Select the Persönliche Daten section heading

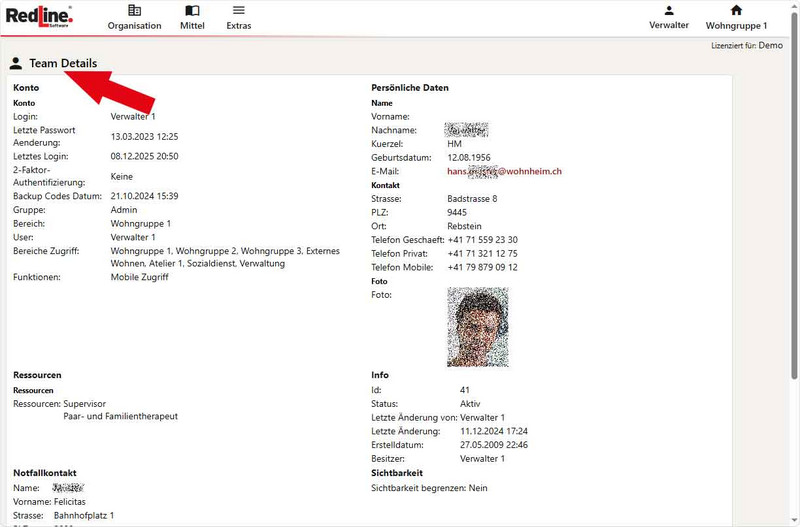coord(410,88)
